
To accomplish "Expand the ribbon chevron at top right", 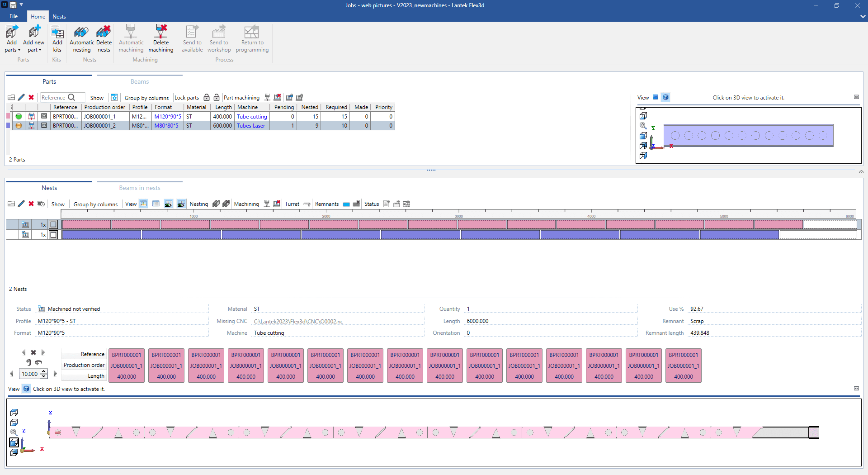I will click(x=863, y=16).
